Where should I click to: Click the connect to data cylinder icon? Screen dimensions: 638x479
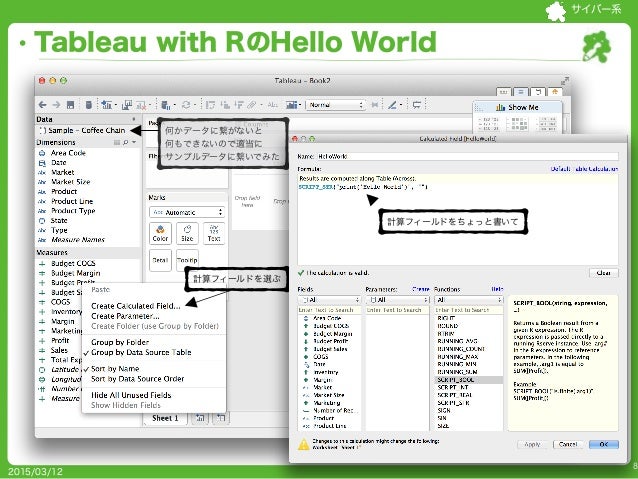88,105
